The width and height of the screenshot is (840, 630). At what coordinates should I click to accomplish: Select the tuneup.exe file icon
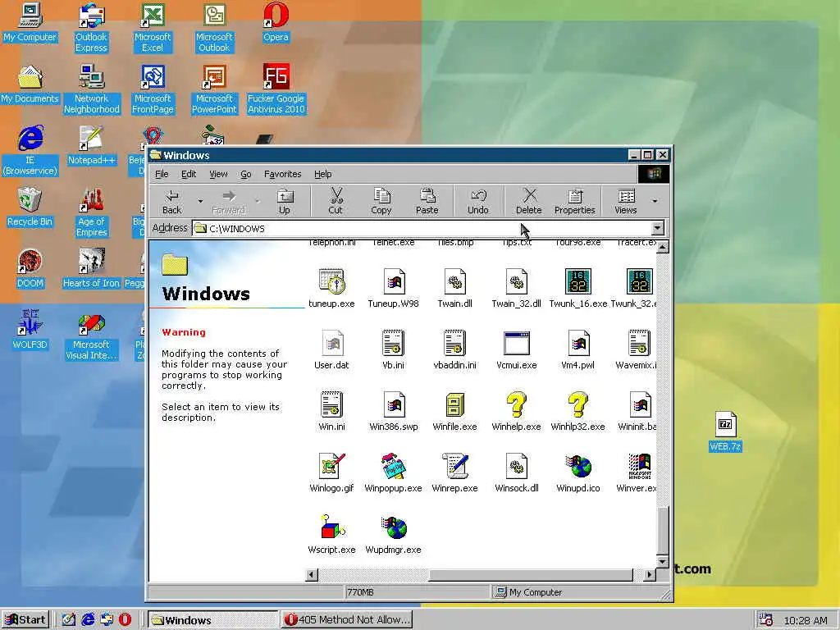tap(331, 288)
